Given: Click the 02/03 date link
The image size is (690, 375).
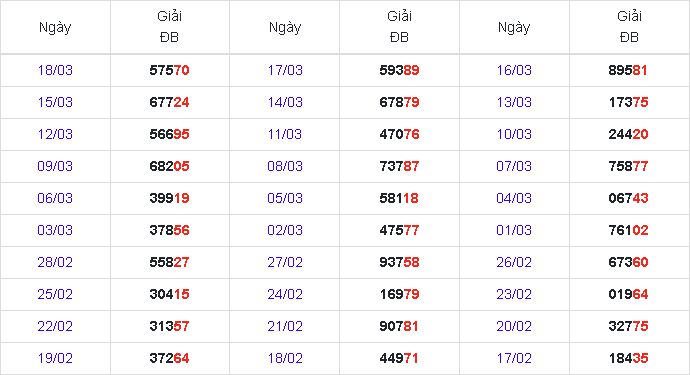Looking at the screenshot, I should pyautogui.click(x=285, y=230).
